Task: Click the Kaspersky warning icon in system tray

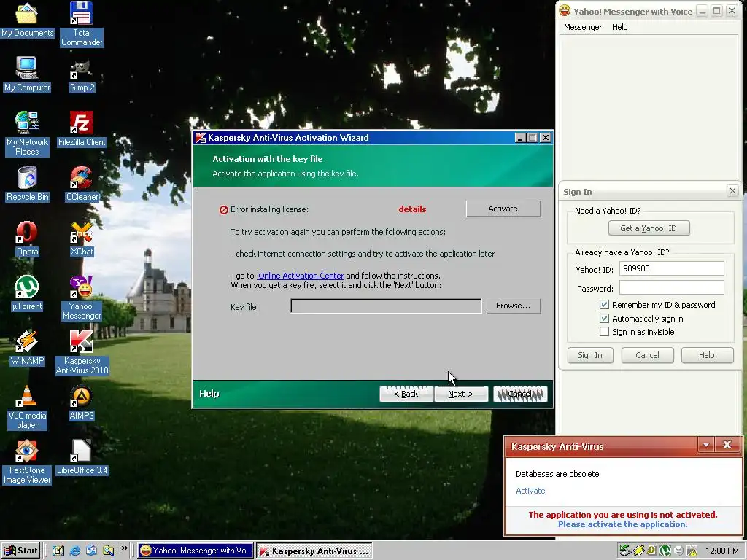Action: pyautogui.click(x=692, y=551)
